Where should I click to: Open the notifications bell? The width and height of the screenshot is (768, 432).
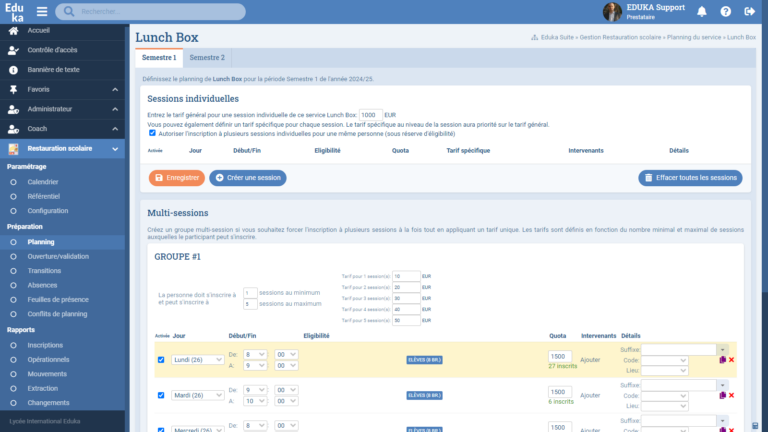(702, 11)
